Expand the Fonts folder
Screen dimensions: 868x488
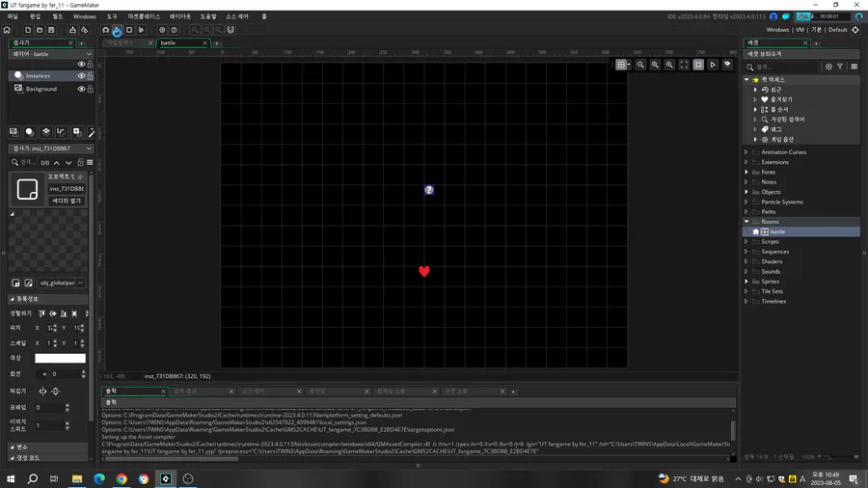[x=746, y=172]
